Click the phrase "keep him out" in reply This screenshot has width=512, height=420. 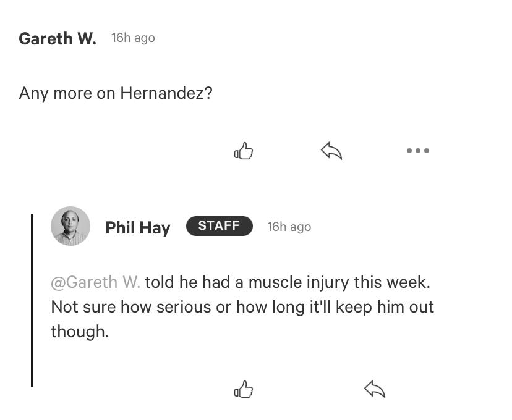(x=385, y=307)
